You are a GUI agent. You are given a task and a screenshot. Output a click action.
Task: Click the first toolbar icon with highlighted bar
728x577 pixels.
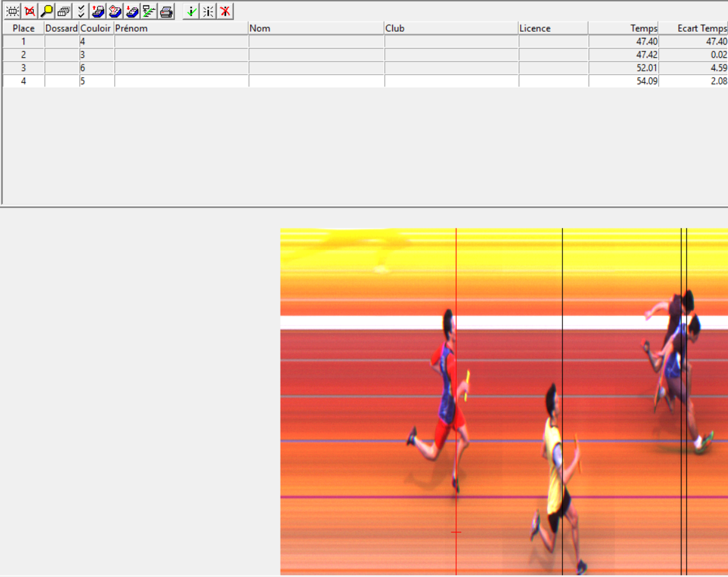(x=12, y=11)
